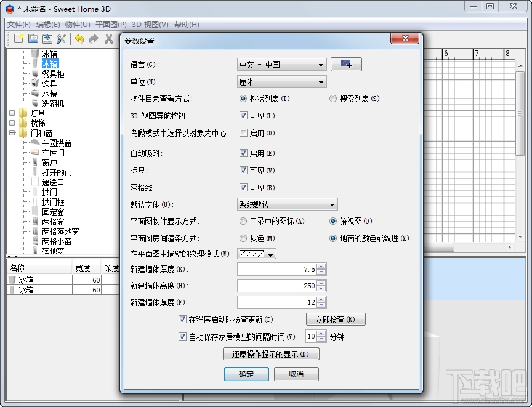Increase 新建墙体高度 with up arrow

(321, 283)
